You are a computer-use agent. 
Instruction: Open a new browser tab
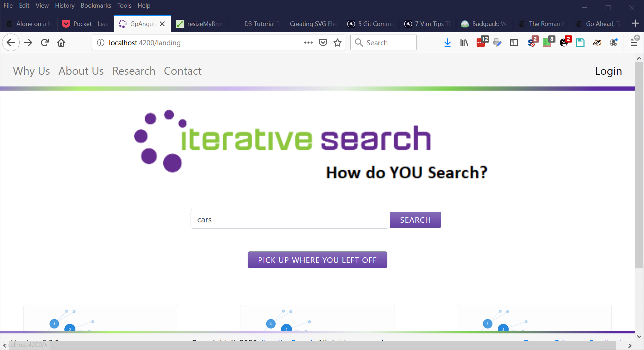(x=635, y=24)
